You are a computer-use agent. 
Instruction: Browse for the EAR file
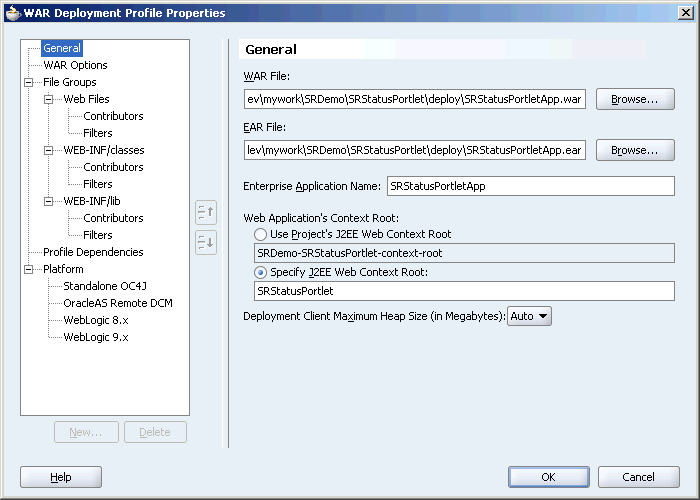[635, 150]
